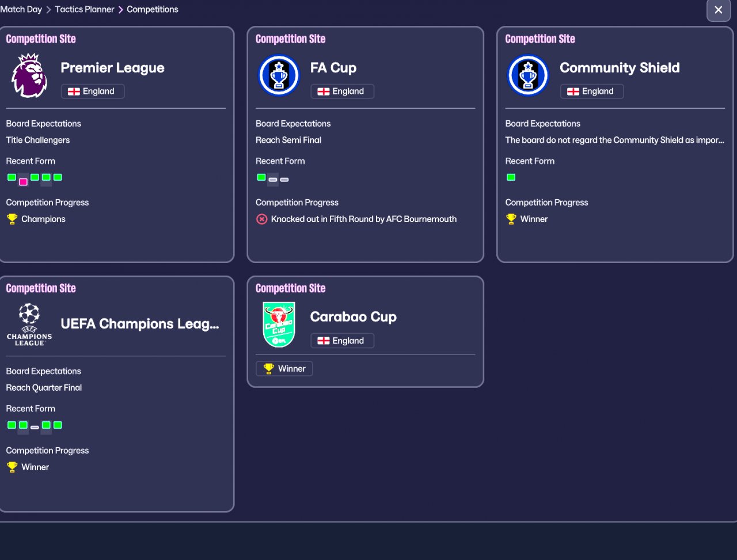Select the Competitions breadcrumb item

pyautogui.click(x=153, y=9)
